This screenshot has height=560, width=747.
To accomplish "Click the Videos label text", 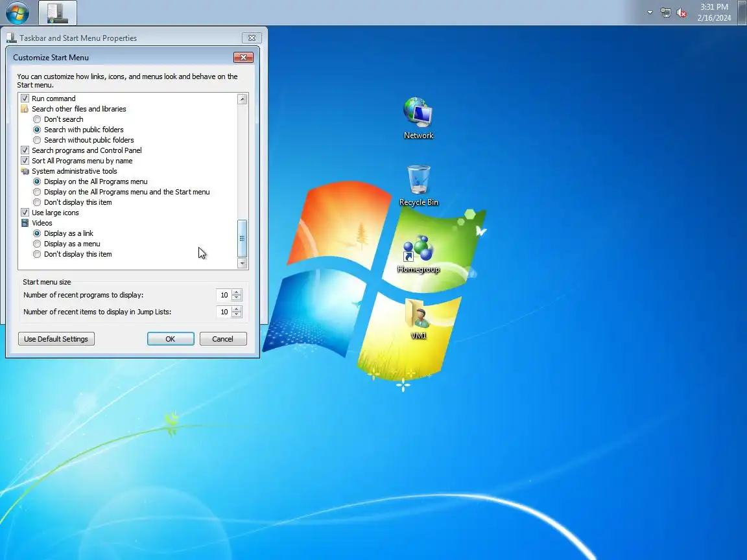I will (x=42, y=224).
